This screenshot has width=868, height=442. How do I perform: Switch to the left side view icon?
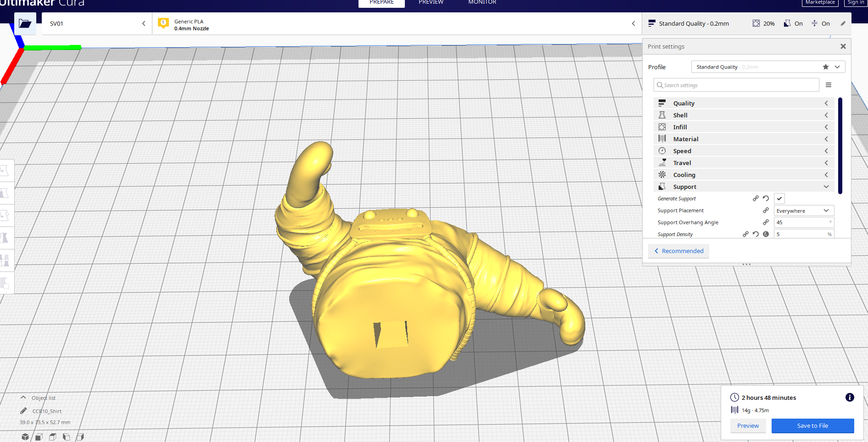67,437
